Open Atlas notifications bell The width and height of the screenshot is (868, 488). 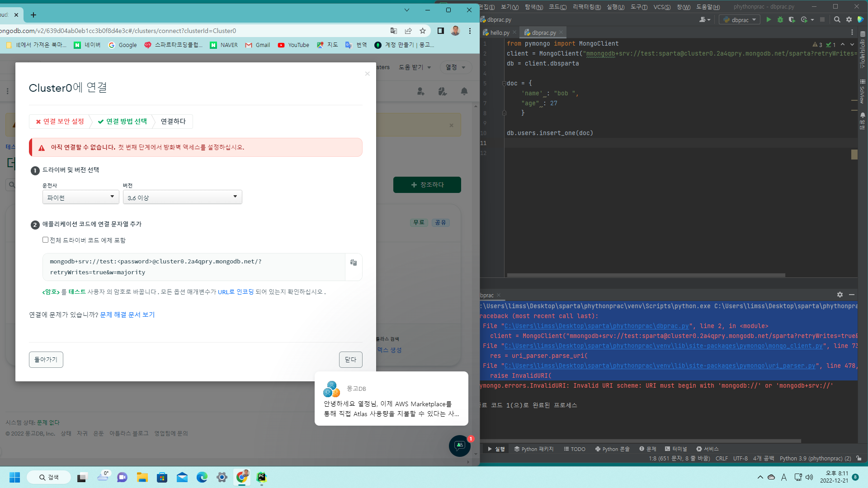coord(464,91)
